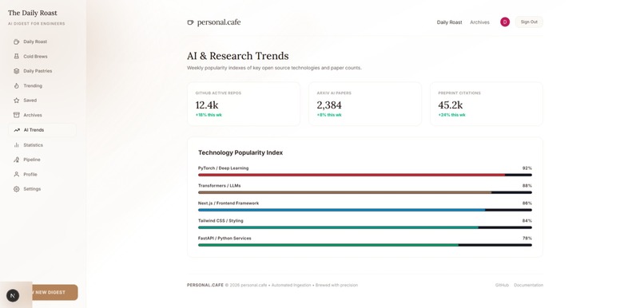Image resolution: width=644 pixels, height=308 pixels.
Task: Open Archives link in top navigation
Action: pos(479,22)
